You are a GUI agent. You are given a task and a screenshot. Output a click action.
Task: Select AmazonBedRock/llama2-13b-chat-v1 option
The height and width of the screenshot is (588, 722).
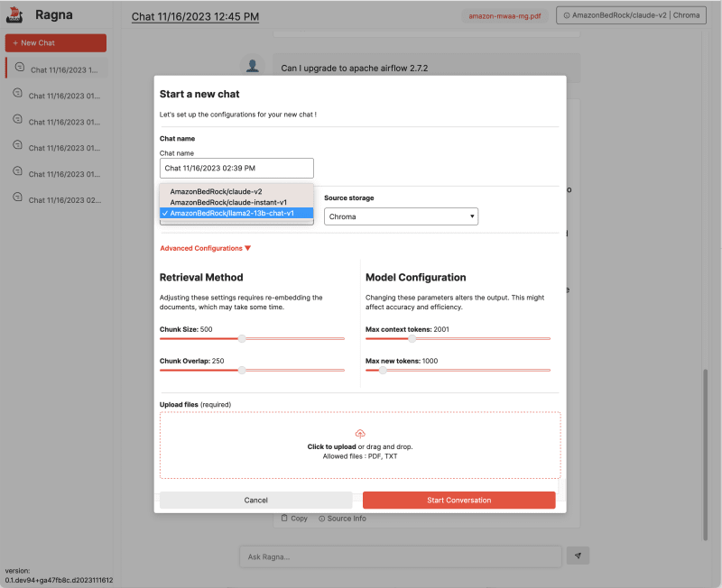pos(236,213)
